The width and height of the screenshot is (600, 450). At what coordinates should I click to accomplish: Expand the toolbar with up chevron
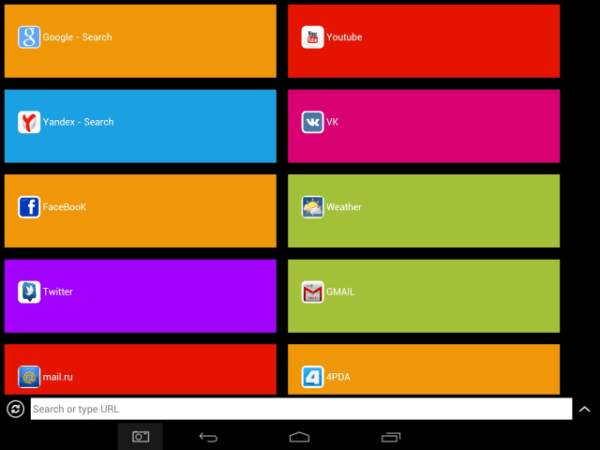pyautogui.click(x=584, y=409)
